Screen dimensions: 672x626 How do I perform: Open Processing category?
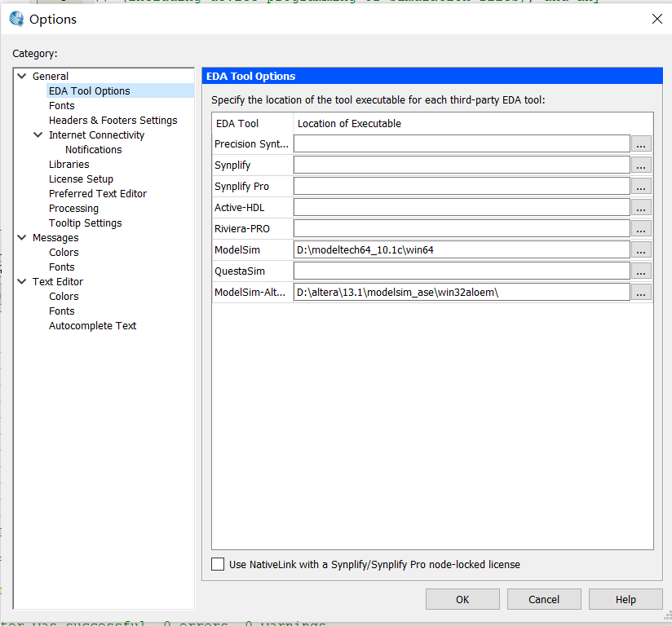73,208
